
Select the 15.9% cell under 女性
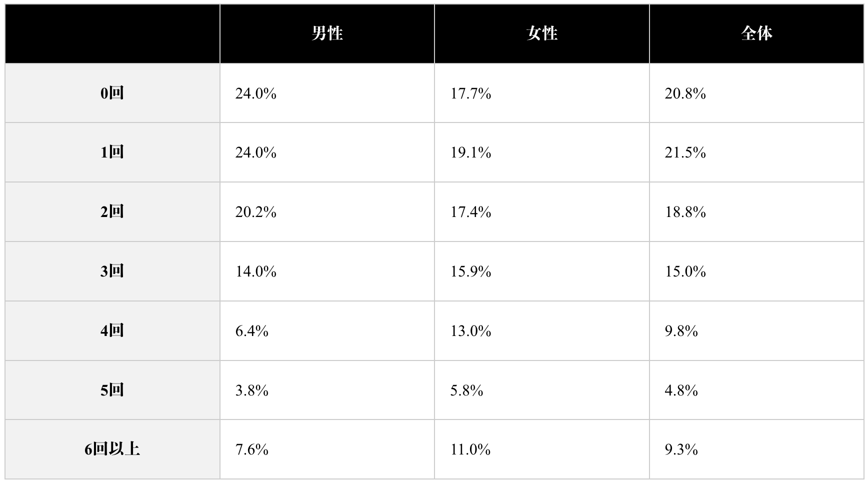coord(470,271)
